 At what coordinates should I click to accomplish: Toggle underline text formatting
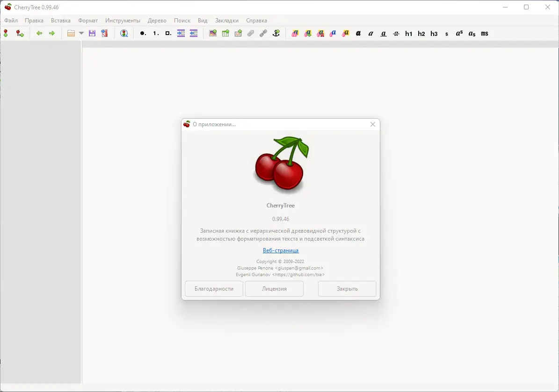pyautogui.click(x=384, y=34)
